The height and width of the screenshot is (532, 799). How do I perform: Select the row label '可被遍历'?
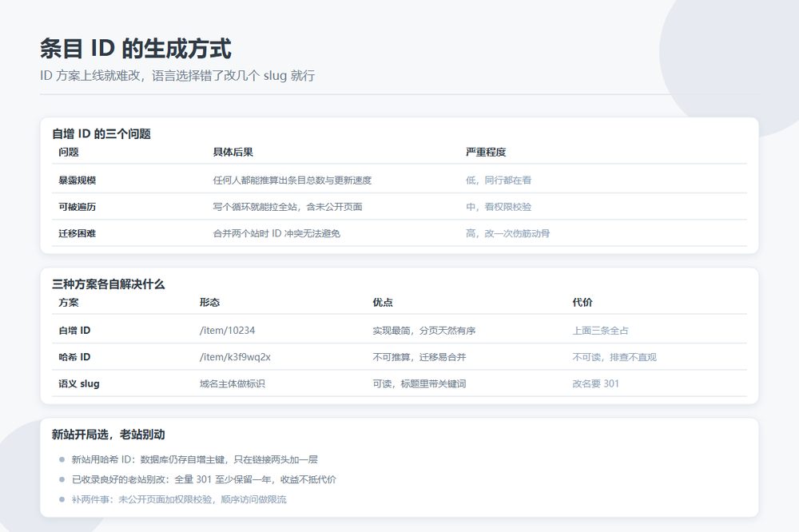click(77, 206)
